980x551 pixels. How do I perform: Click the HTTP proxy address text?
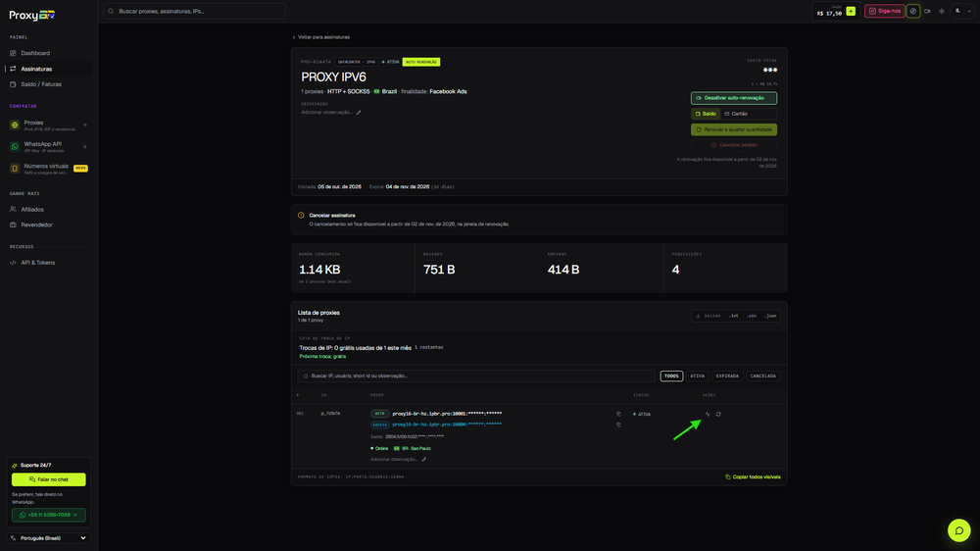click(x=447, y=414)
